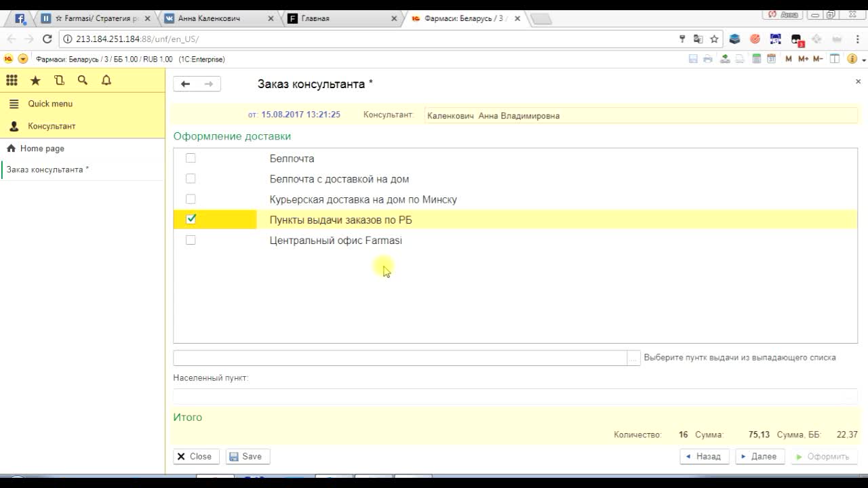
Task: Click the Далее button
Action: 760,456
